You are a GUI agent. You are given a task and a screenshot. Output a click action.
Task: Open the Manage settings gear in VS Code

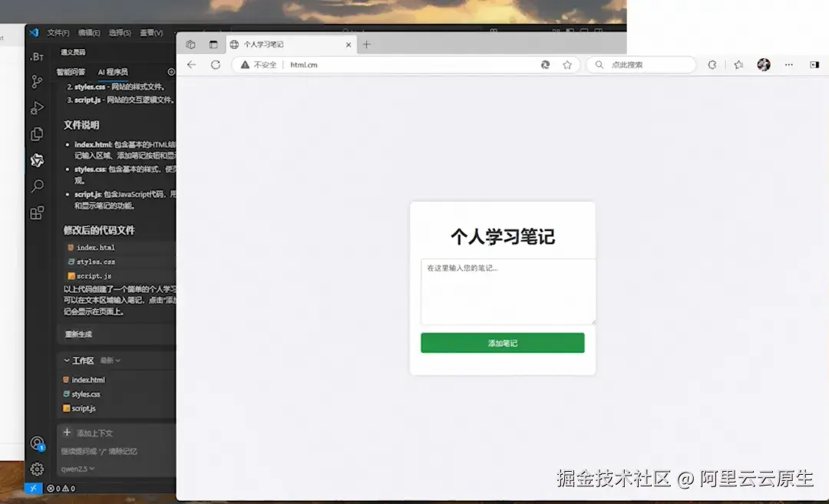tap(37, 469)
